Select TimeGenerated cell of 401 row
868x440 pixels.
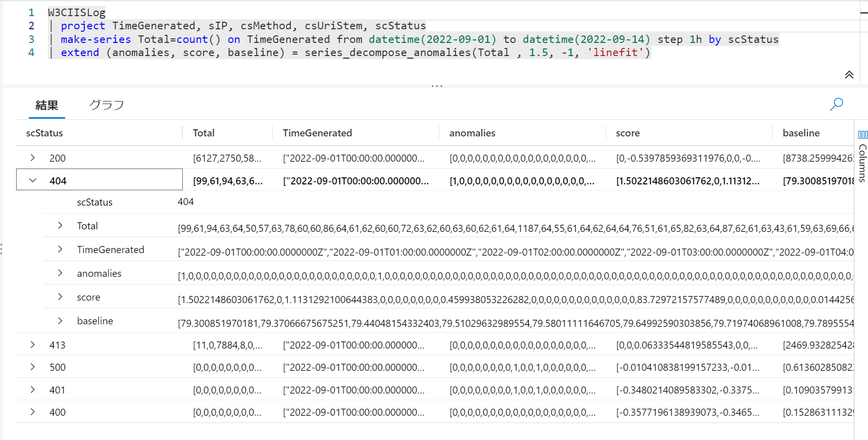pos(353,390)
